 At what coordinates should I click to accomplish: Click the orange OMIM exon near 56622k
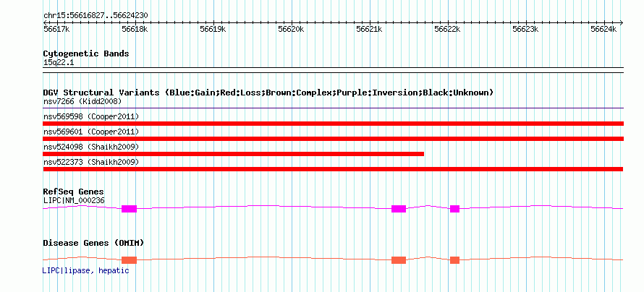pyautogui.click(x=454, y=260)
